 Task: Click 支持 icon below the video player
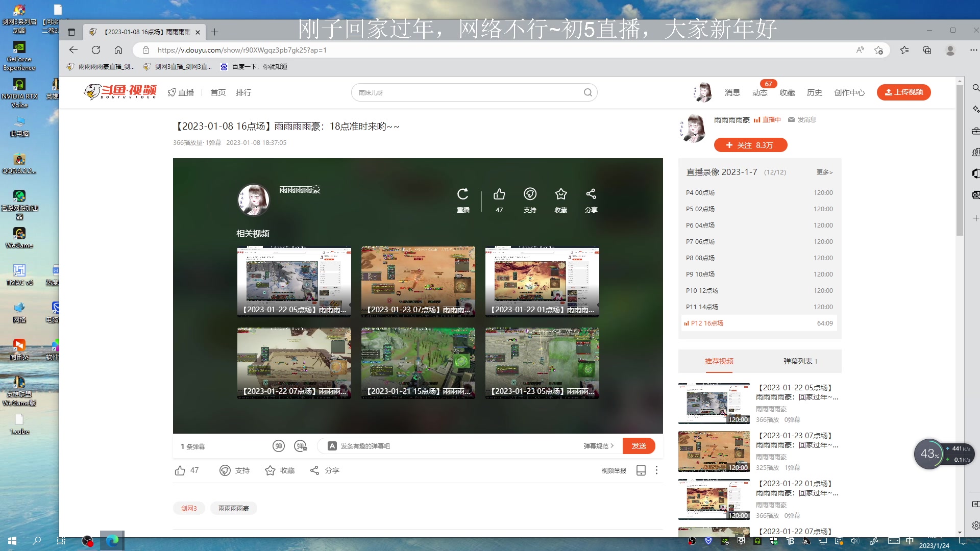[225, 470]
